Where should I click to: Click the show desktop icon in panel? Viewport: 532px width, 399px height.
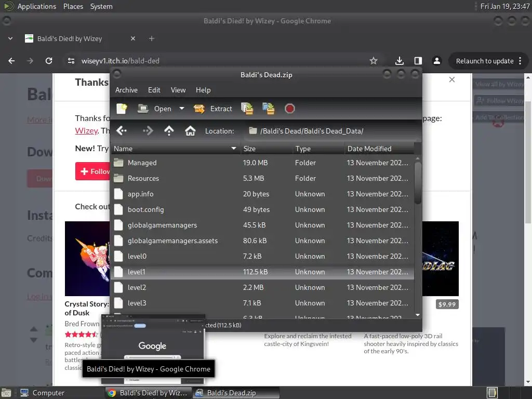pyautogui.click(x=6, y=393)
